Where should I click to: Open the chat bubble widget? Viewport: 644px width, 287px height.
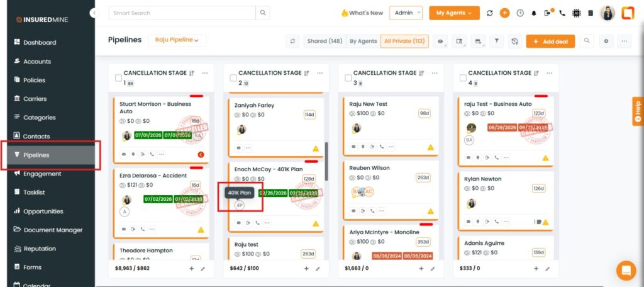pyautogui.click(x=626, y=271)
